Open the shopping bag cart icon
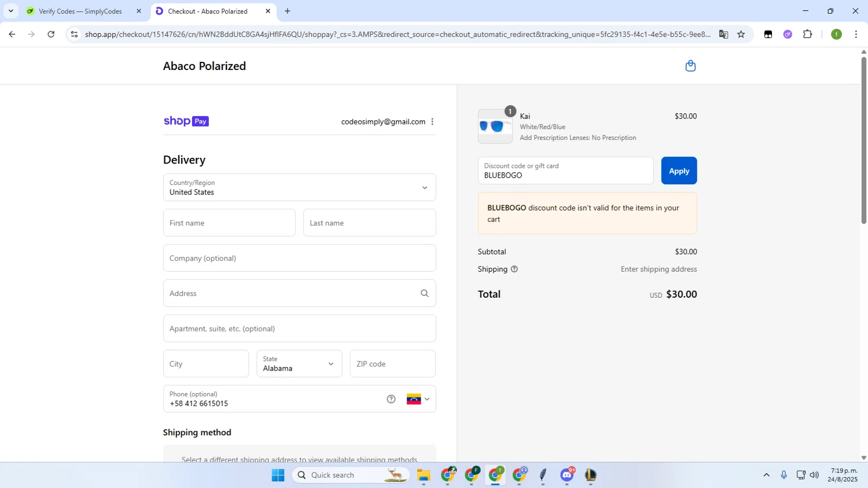The height and width of the screenshot is (488, 868). click(690, 66)
